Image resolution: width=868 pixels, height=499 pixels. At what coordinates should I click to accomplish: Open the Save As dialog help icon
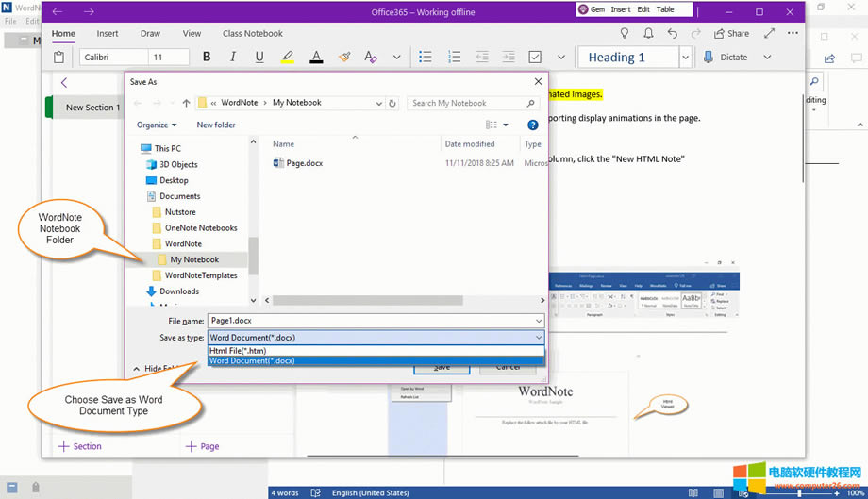pyautogui.click(x=533, y=125)
